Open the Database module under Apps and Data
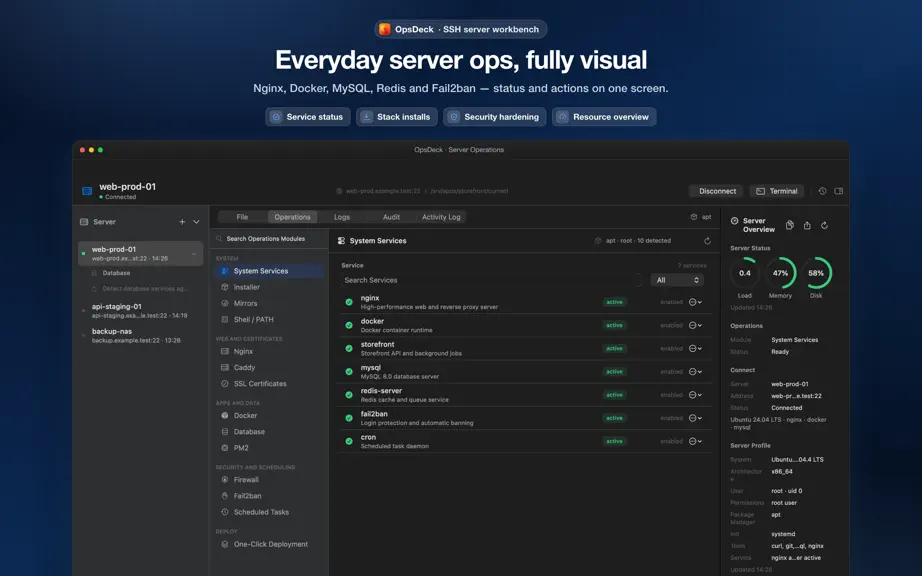The image size is (922, 576). (x=269, y=431)
